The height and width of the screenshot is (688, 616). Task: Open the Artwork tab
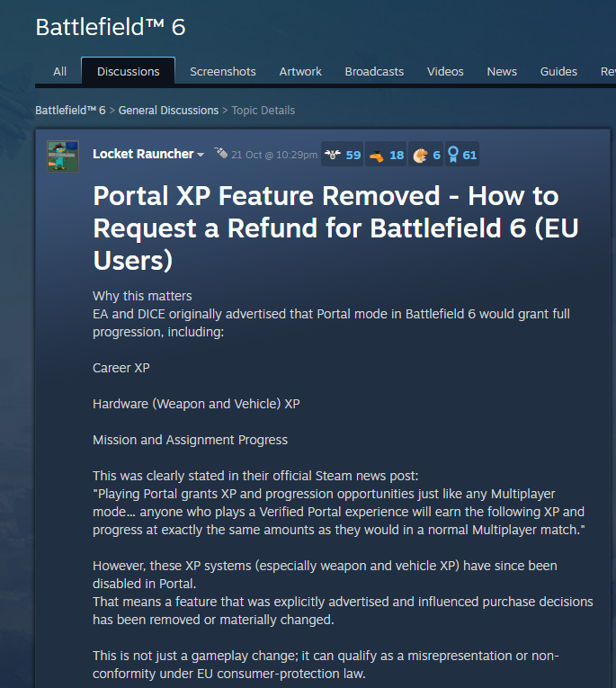click(300, 72)
